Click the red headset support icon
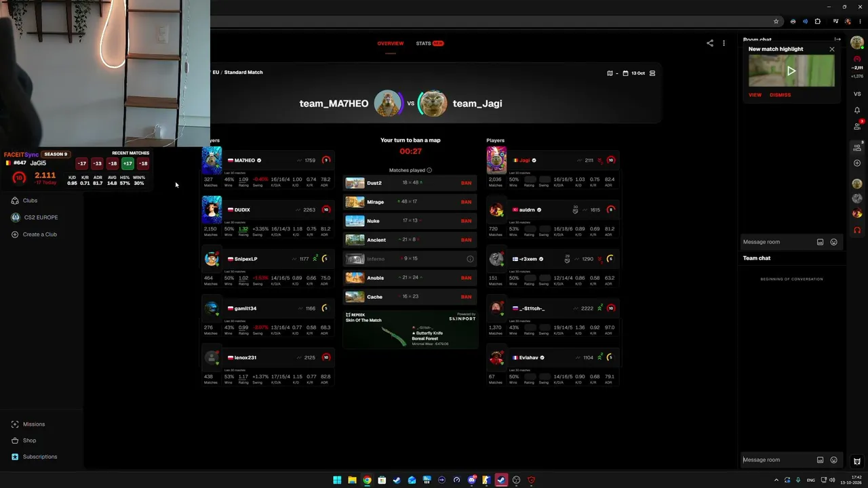This screenshot has height=488, width=868. 857,230
